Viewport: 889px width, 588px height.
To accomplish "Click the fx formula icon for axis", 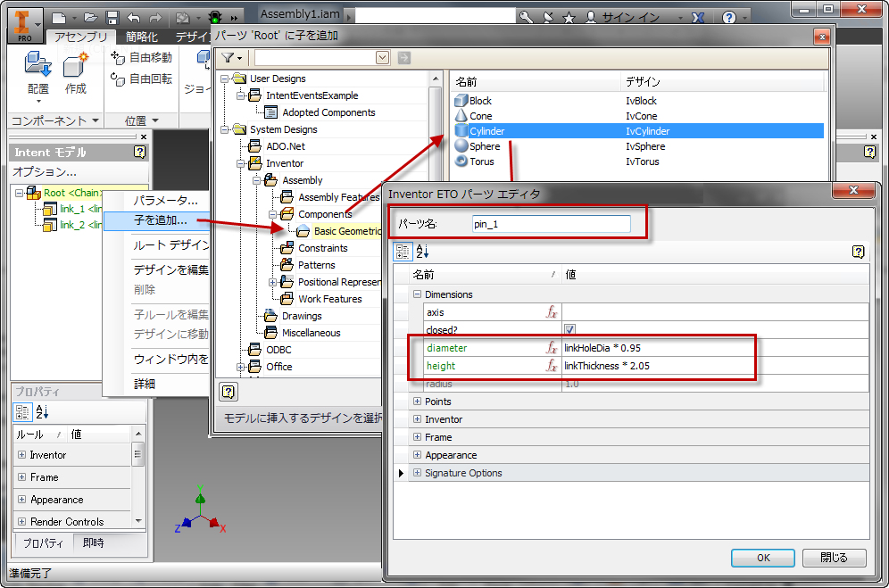I will [552, 312].
